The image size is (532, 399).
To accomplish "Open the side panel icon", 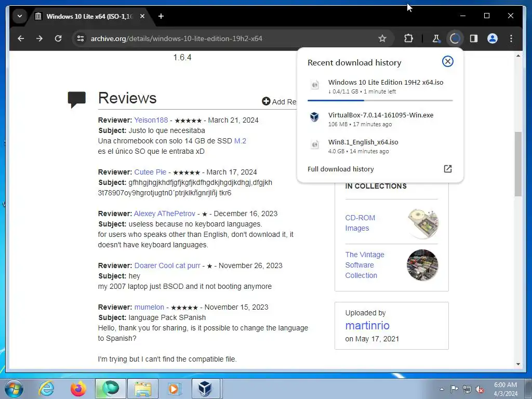I will point(474,38).
